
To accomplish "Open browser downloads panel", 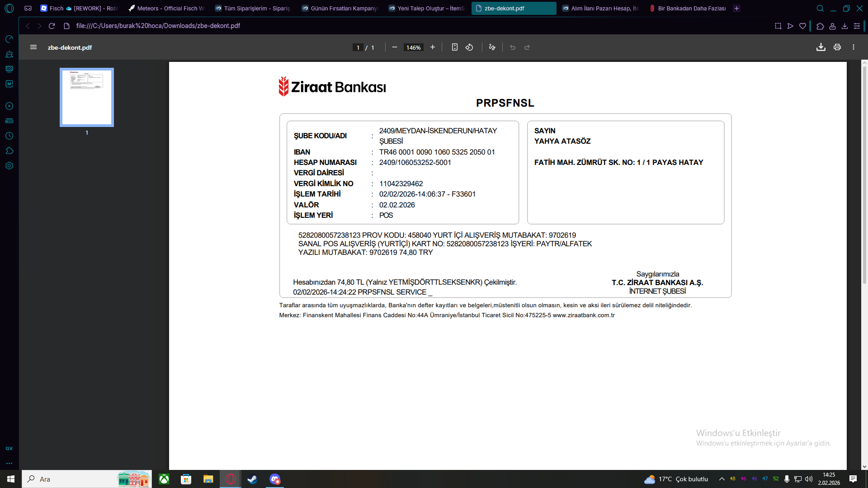I will pyautogui.click(x=844, y=26).
